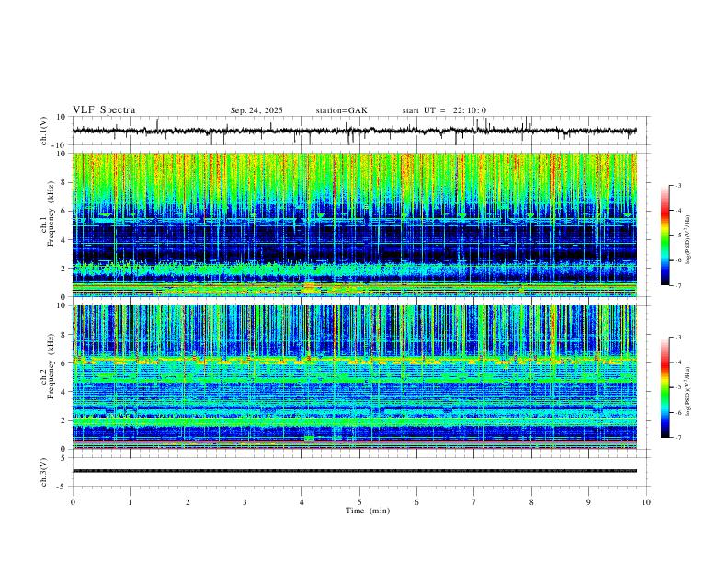
Task: Click the ch.1 voltage waveform trace
Action: pos(355,131)
